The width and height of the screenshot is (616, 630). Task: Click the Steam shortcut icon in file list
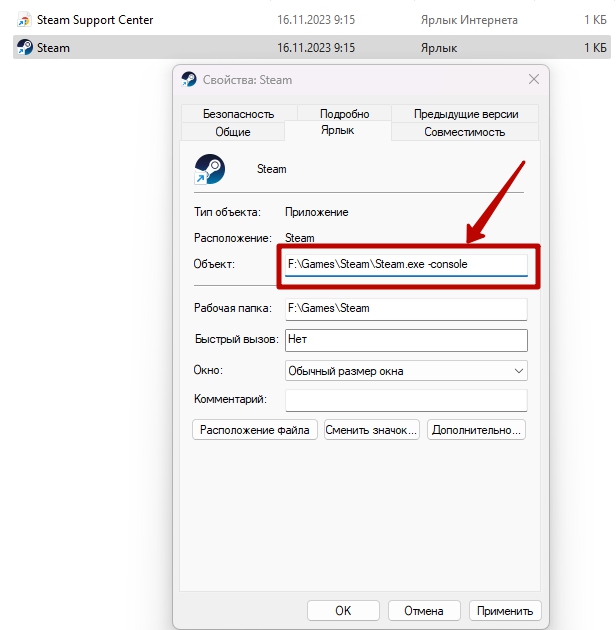(25, 47)
